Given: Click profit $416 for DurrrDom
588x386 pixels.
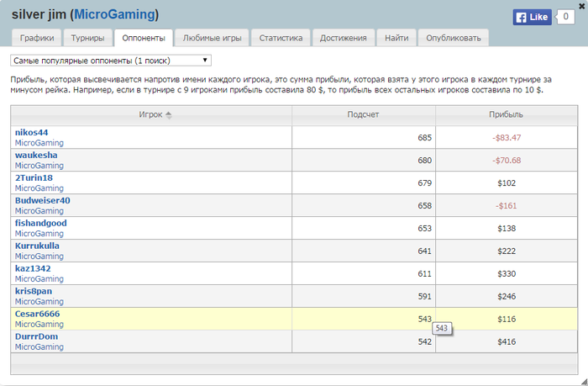Looking at the screenshot, I should coord(507,341).
